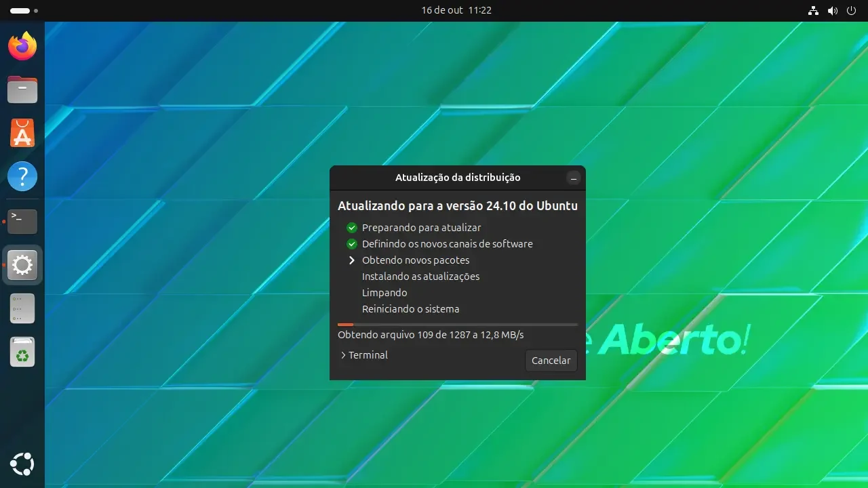Viewport: 868px width, 488px height.
Task: Open the removable drive dock icon
Action: click(x=22, y=308)
